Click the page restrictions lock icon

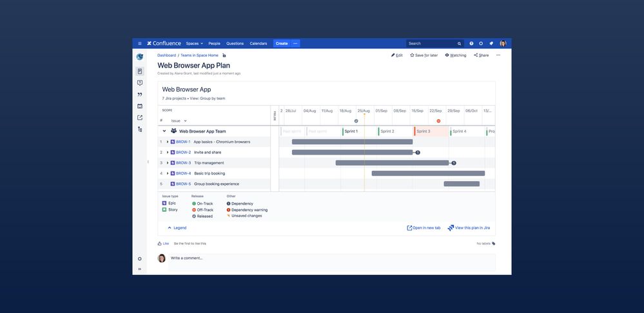pyautogui.click(x=224, y=55)
